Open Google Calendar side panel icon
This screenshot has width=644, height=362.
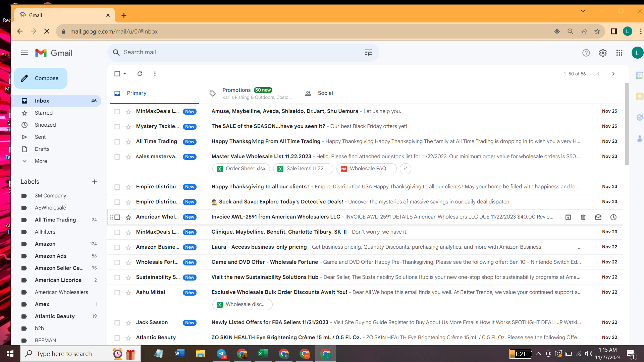640,75
